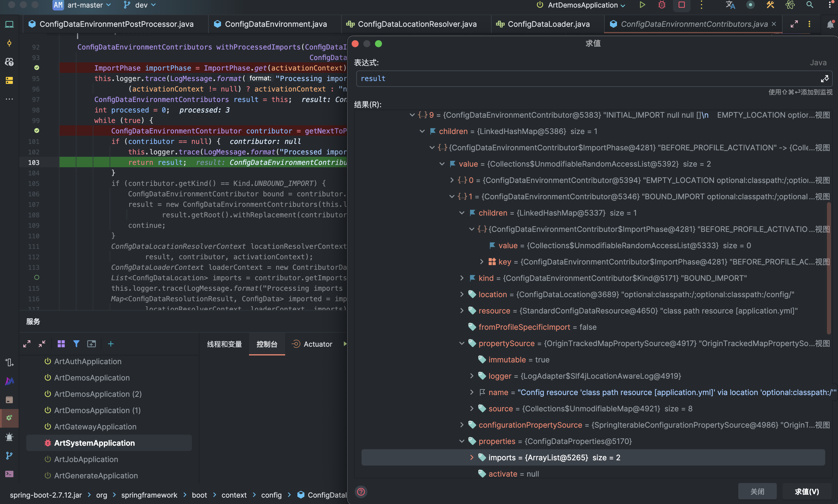Screen dimensions: 838x504
Task: Click the green Run triangle icon
Action: click(x=642, y=5)
